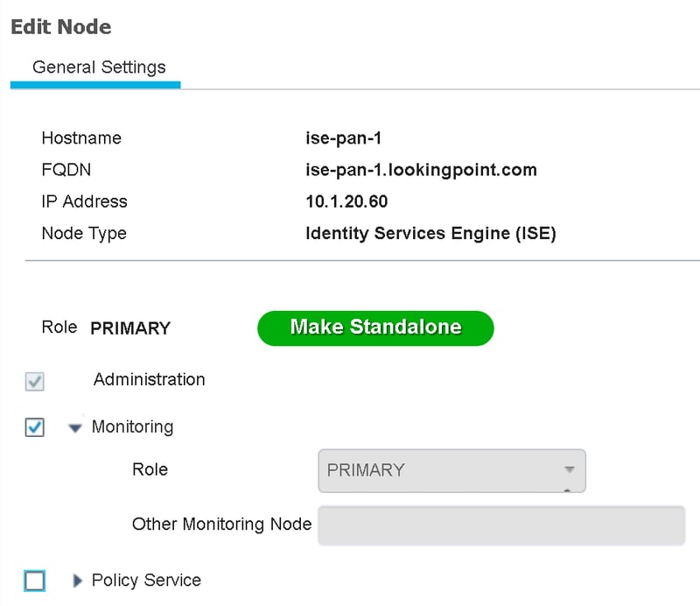700x606 pixels.
Task: Click the grayed Administration checkbox
Action: [x=34, y=380]
